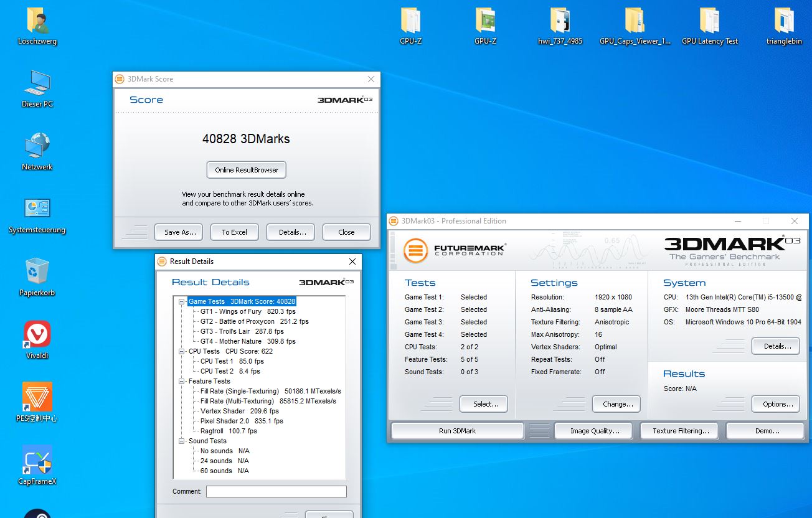Click the Futuremark Corporation logo
This screenshot has width=812, height=518.
[x=454, y=250]
